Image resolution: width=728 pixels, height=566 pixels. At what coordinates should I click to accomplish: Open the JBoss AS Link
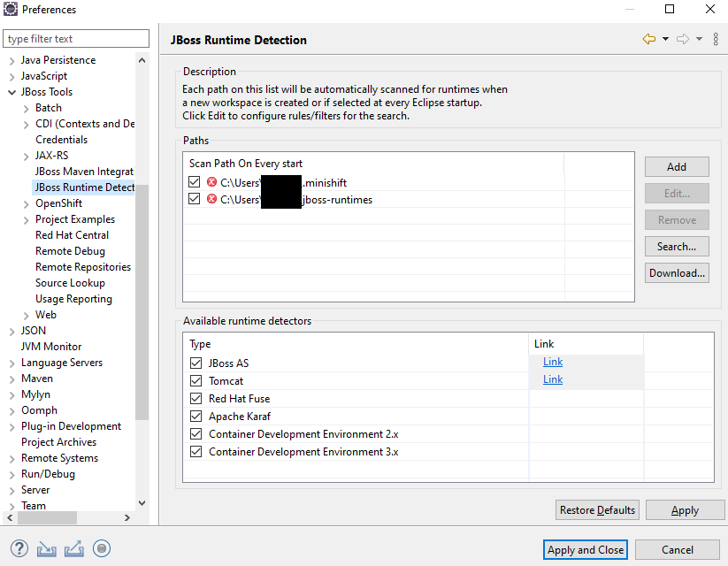(553, 362)
